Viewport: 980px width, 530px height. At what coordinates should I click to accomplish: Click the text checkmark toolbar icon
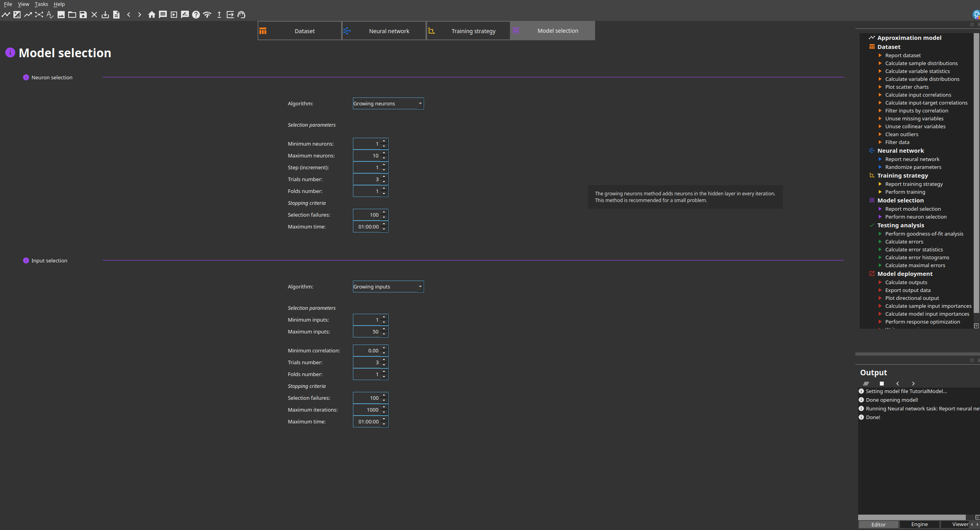[50, 15]
